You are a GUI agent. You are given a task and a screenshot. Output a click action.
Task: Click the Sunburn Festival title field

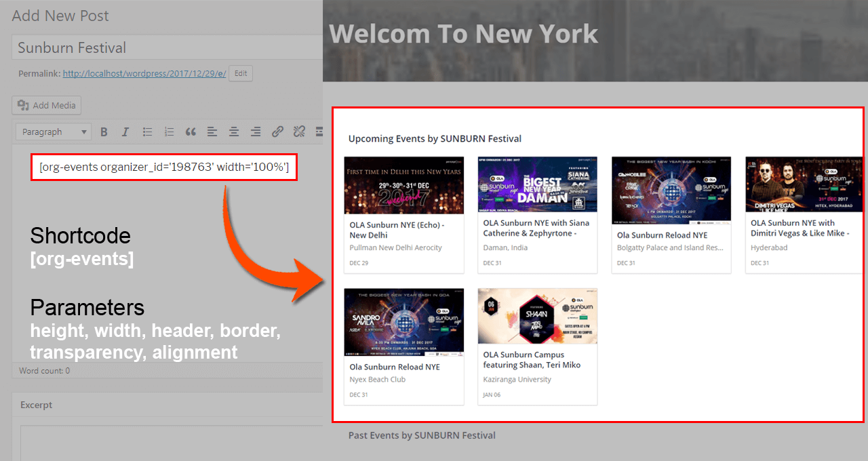click(167, 48)
